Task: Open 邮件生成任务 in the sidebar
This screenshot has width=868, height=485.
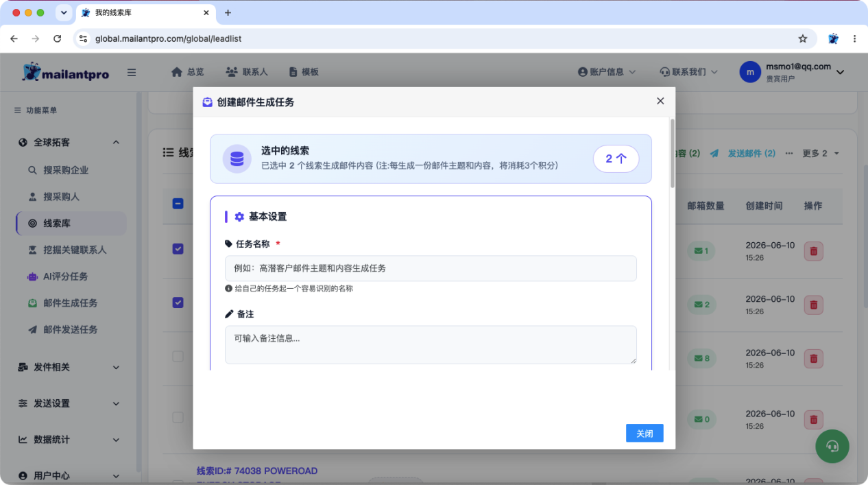Action: (71, 303)
